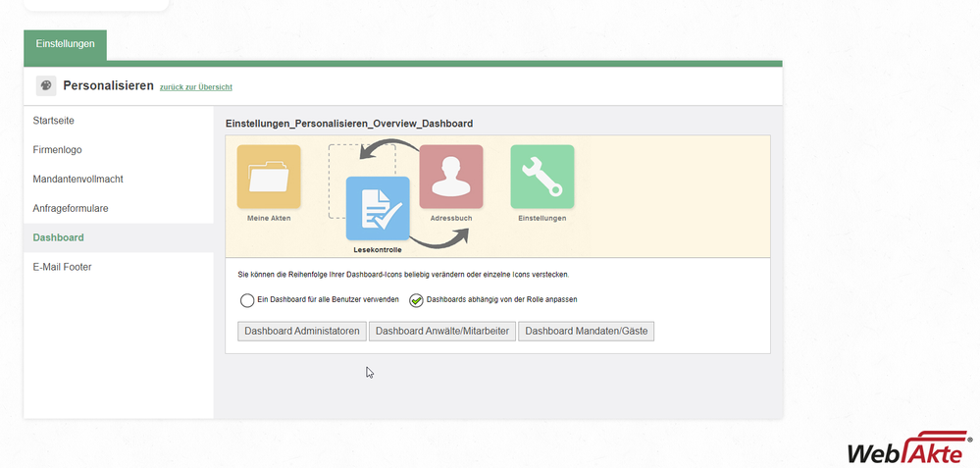Open Startseite in the sidebar
This screenshot has width=980, height=468.
click(54, 121)
